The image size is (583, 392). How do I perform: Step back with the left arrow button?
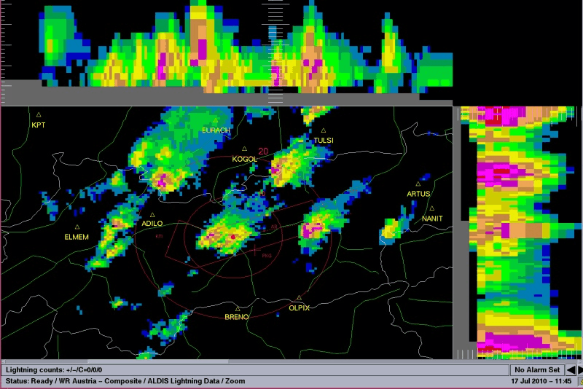click(571, 370)
